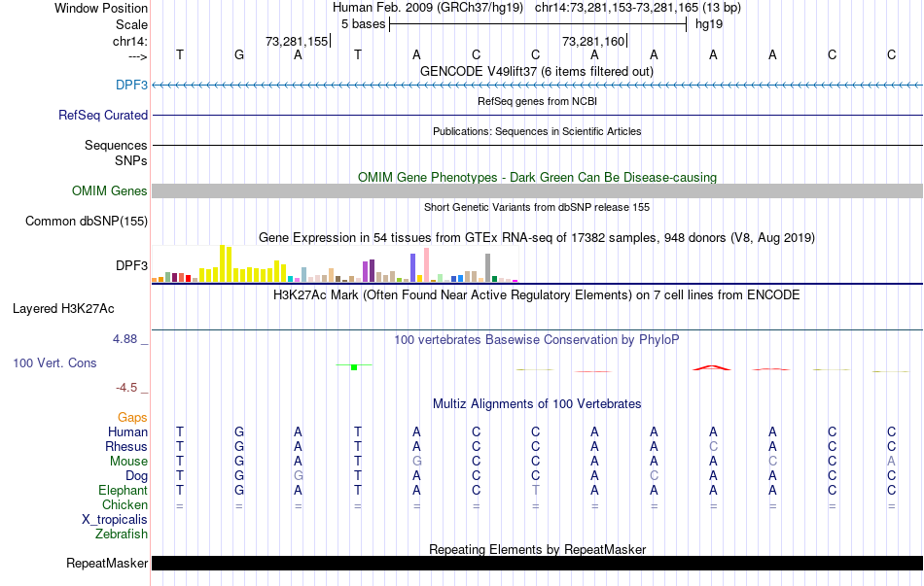Click the GENCODE V49lift37 track title
Image resolution: width=924 pixels, height=586 pixels.
(x=537, y=71)
